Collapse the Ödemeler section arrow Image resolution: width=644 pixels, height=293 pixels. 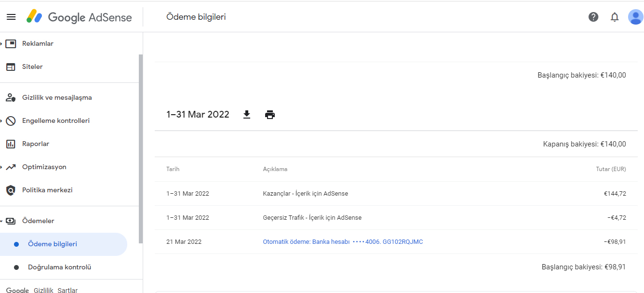pyautogui.click(x=1, y=221)
